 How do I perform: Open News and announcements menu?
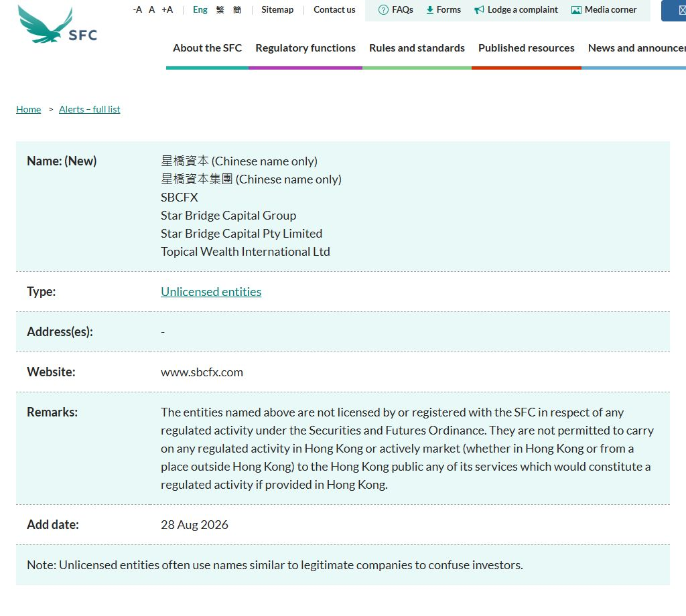(637, 48)
